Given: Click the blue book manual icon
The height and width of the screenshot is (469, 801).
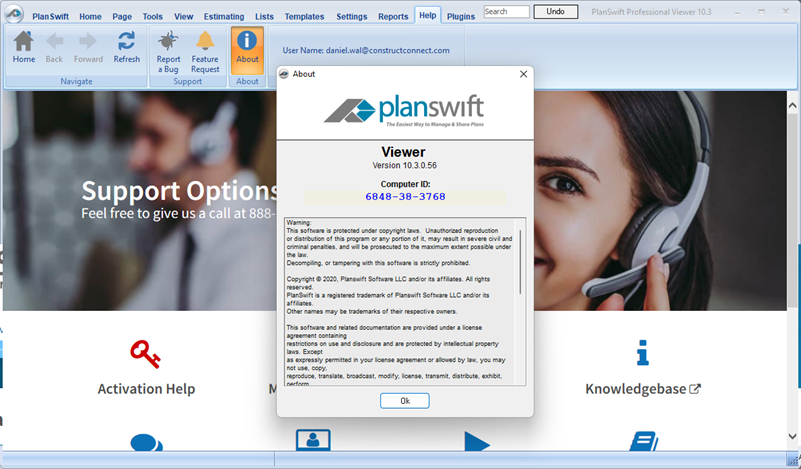Looking at the screenshot, I should tap(644, 442).
